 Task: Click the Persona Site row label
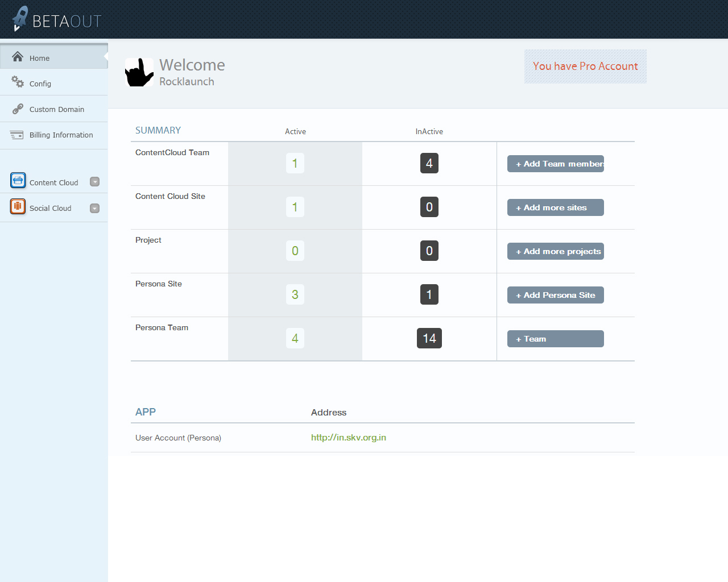point(159,284)
